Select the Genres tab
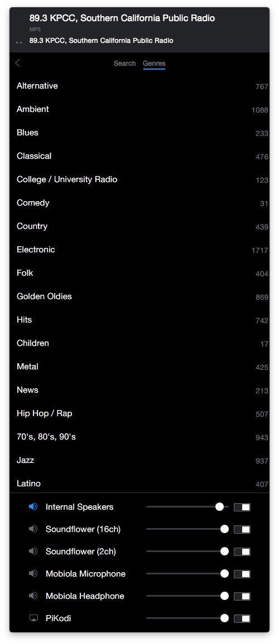This screenshot has width=279, height=644. coord(154,64)
